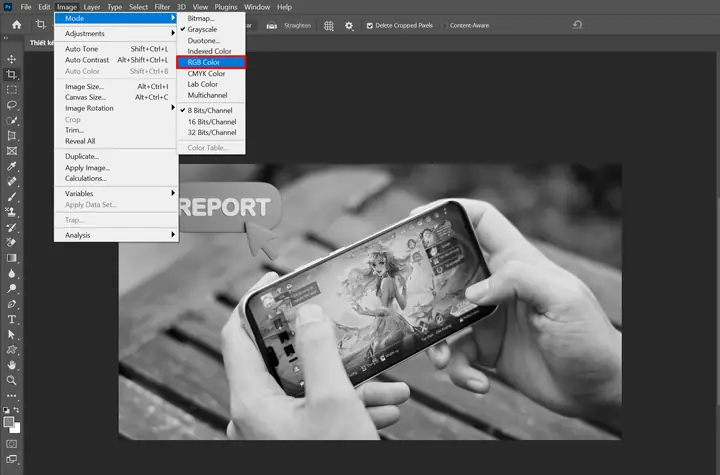Select the Path Selection tool
720x475 pixels.
11,334
